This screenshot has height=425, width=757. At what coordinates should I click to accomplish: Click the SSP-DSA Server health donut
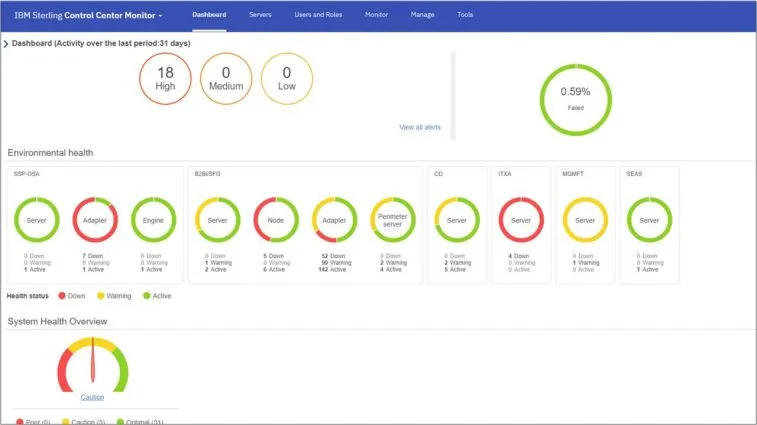(x=36, y=219)
